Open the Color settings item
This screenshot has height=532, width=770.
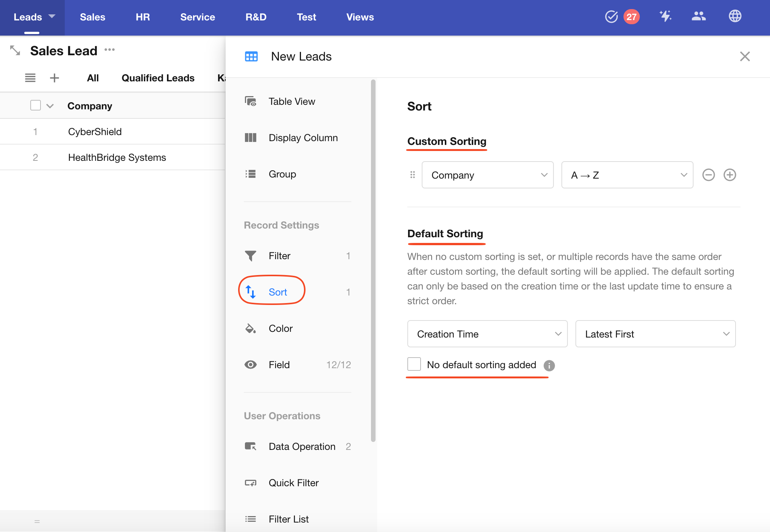click(x=280, y=328)
